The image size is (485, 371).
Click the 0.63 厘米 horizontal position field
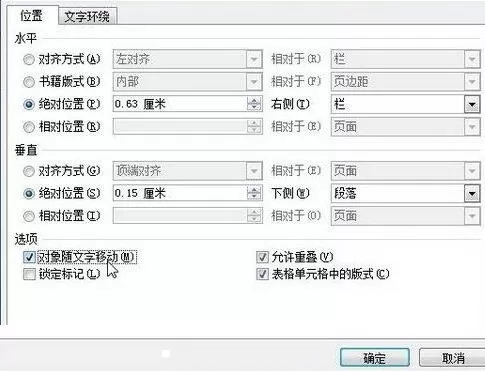click(180, 104)
